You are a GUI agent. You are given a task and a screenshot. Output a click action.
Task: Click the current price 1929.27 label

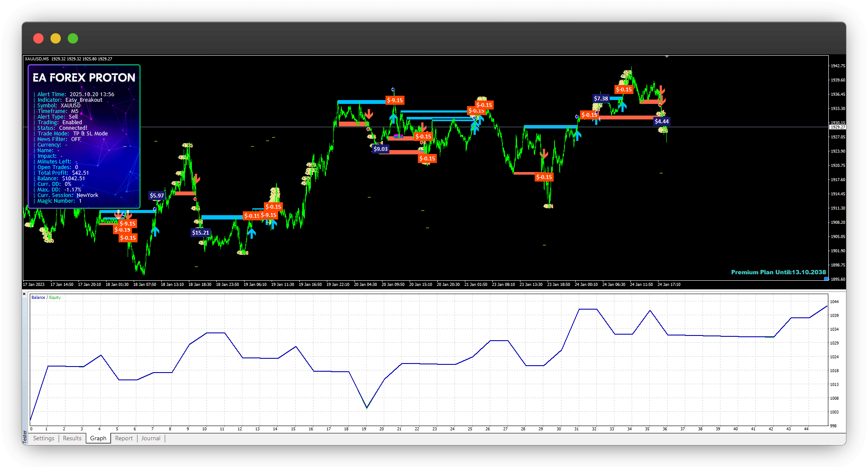(838, 127)
